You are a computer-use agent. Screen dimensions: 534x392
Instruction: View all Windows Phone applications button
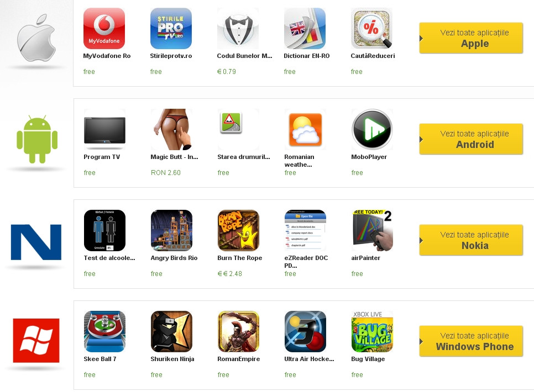(x=471, y=341)
